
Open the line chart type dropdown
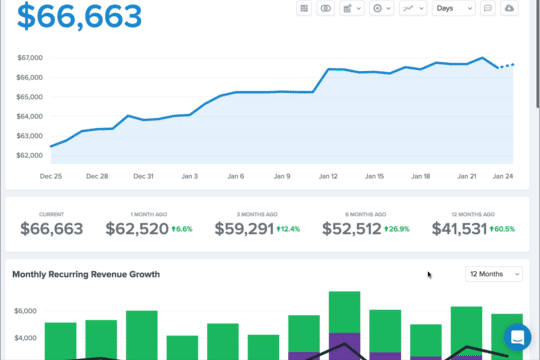[413, 8]
